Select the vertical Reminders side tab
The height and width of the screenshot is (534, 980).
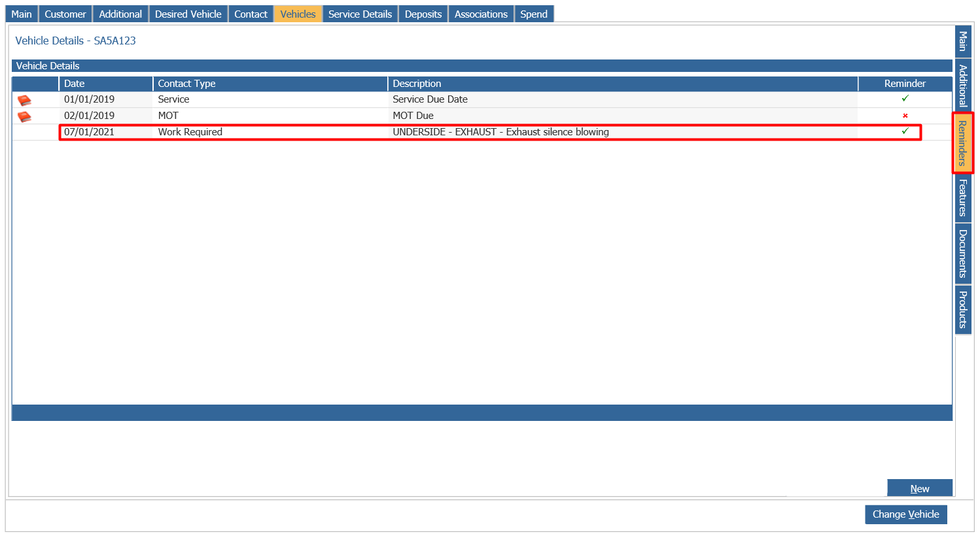coord(962,142)
